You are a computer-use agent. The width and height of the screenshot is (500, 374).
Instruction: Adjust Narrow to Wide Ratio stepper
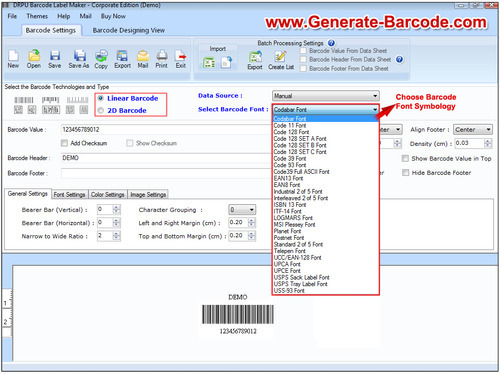[x=116, y=236]
